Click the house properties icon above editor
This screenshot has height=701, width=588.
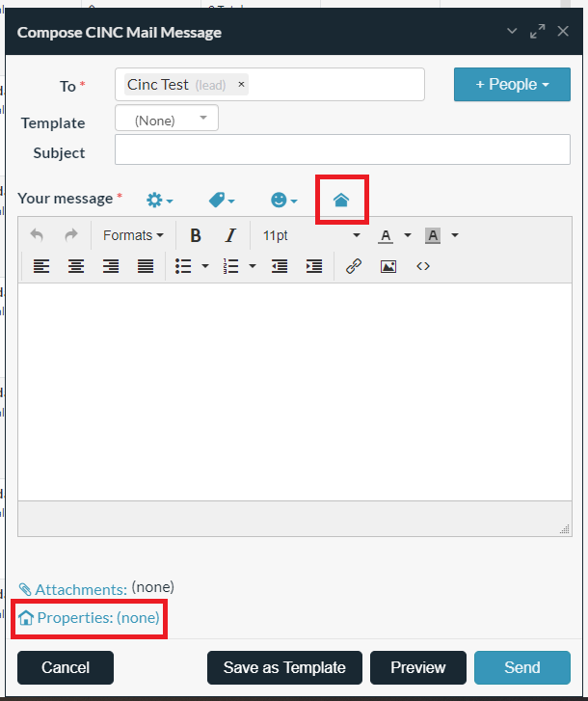coord(341,200)
